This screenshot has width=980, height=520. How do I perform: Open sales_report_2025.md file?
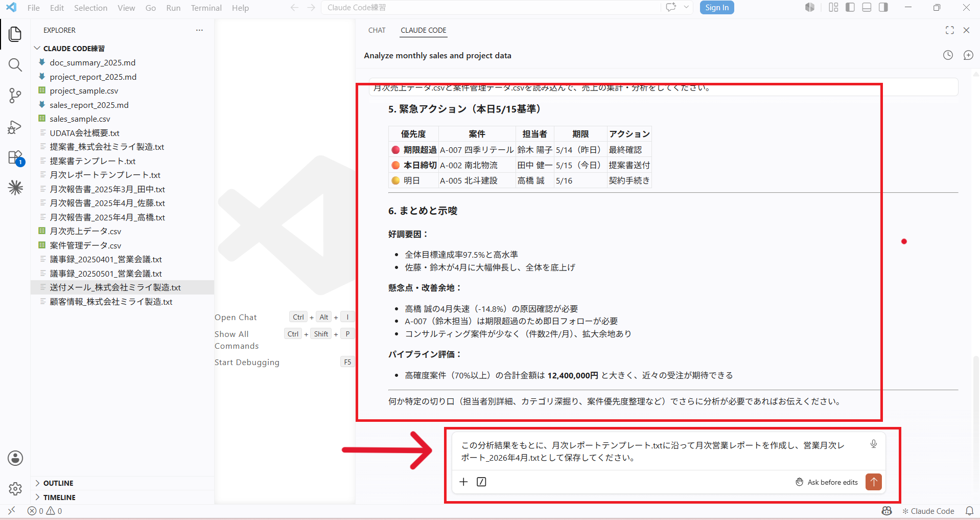coord(89,105)
